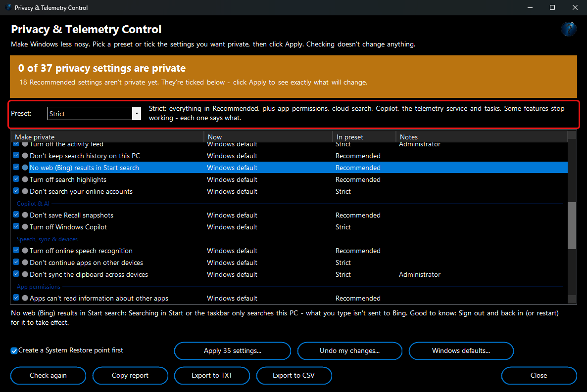
Task: Click status dot for Don't keep search history
Action: pos(25,156)
